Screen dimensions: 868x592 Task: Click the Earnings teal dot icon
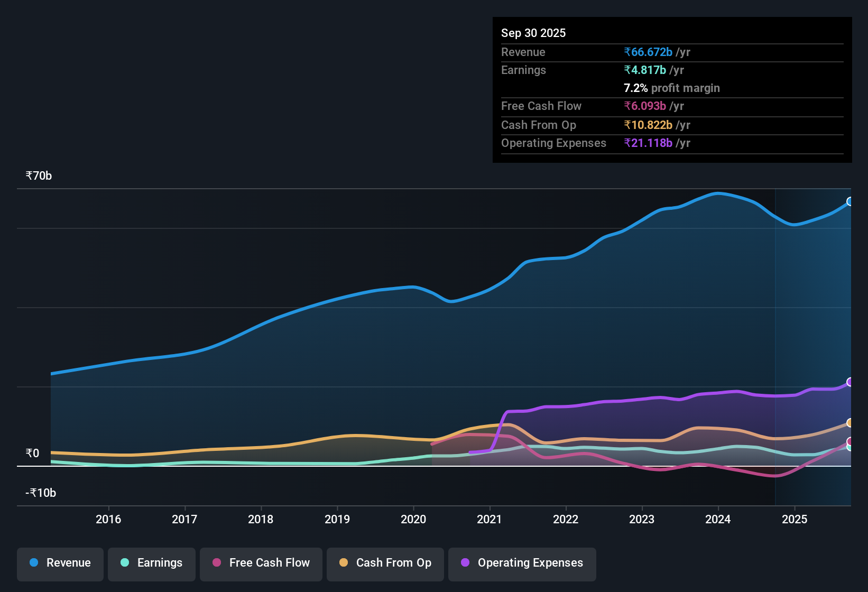125,563
